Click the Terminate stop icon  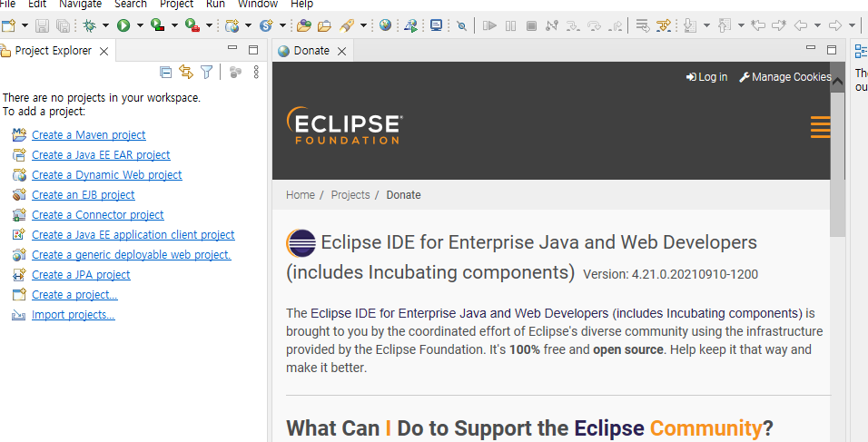pos(531,25)
